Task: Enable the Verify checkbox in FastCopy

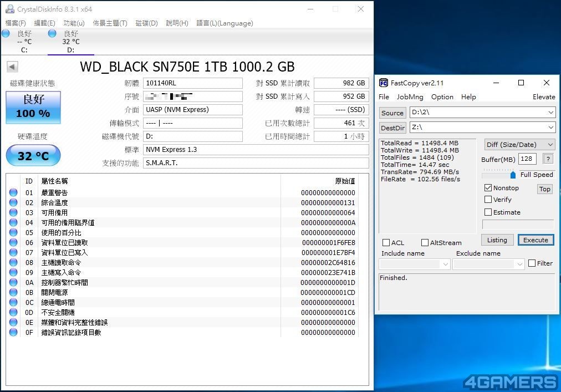Action: [488, 200]
